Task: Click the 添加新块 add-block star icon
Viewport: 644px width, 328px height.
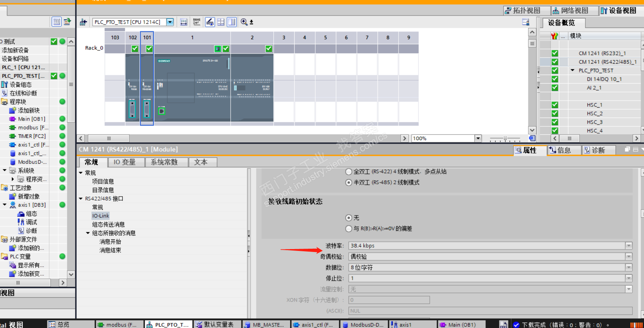Action: point(13,110)
